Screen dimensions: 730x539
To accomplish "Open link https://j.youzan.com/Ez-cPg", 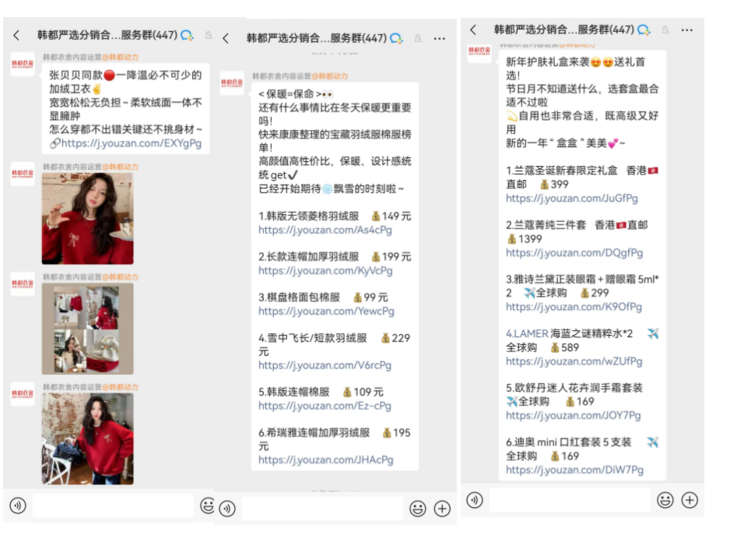I will pos(325,406).
